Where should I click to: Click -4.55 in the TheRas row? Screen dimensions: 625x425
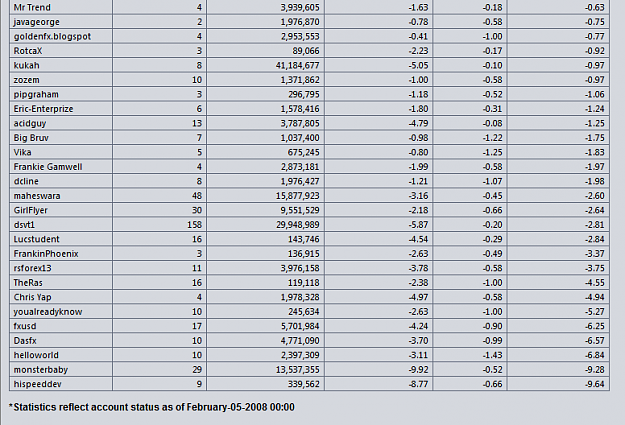pos(595,283)
